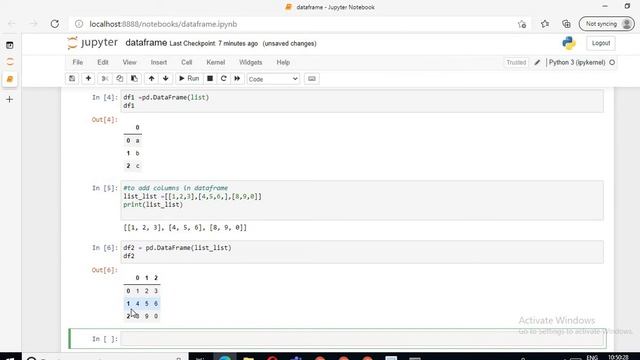Paste cells below icon
The width and height of the screenshot is (640, 360).
(134, 78)
